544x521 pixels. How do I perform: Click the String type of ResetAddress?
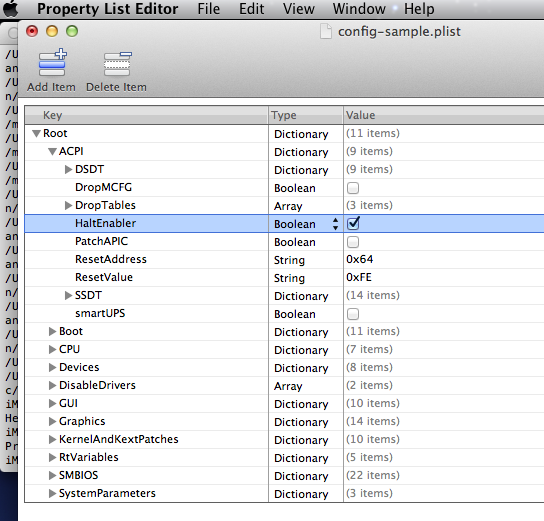289,260
